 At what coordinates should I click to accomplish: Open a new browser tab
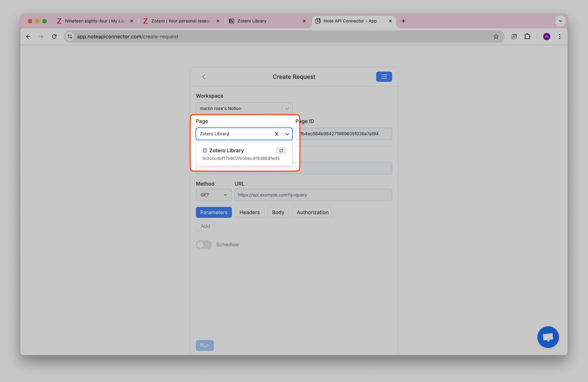[x=403, y=21]
